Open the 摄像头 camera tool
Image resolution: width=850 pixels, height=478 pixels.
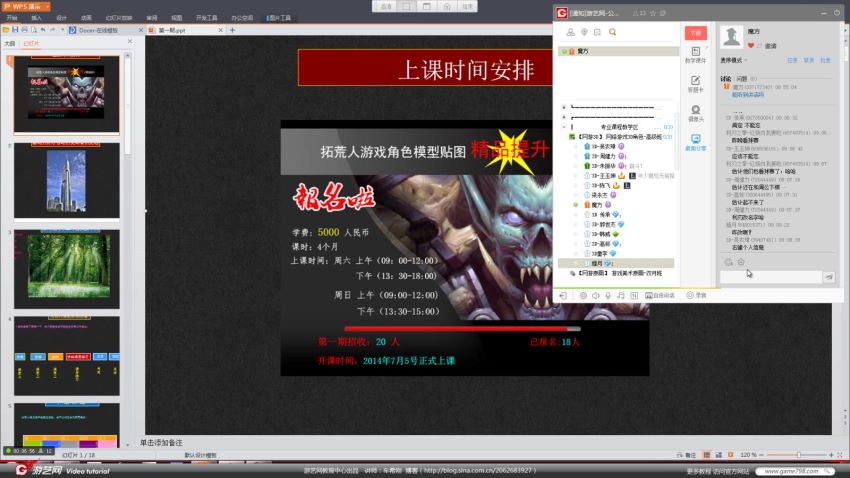click(696, 113)
